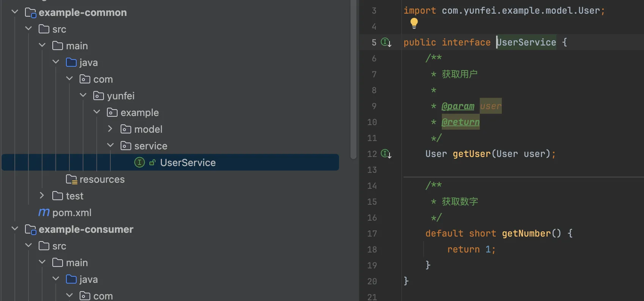
Task: Collapse the java folder under example-common
Action: 56,62
